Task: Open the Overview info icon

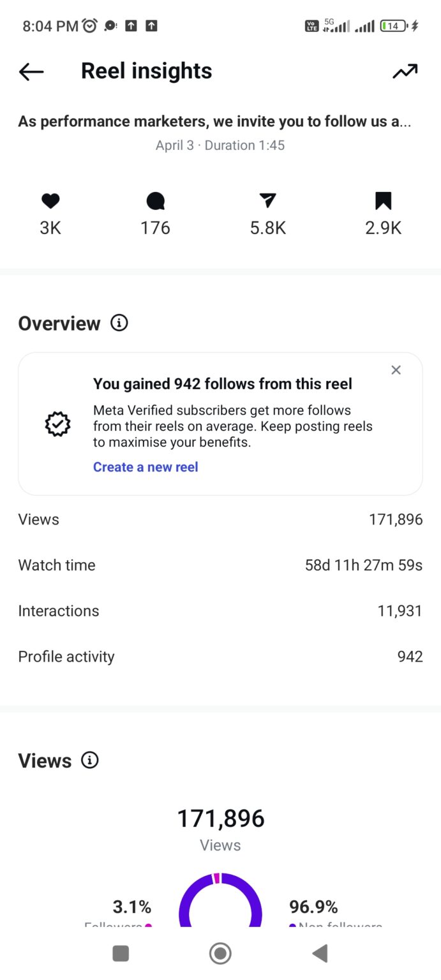Action: [x=119, y=323]
